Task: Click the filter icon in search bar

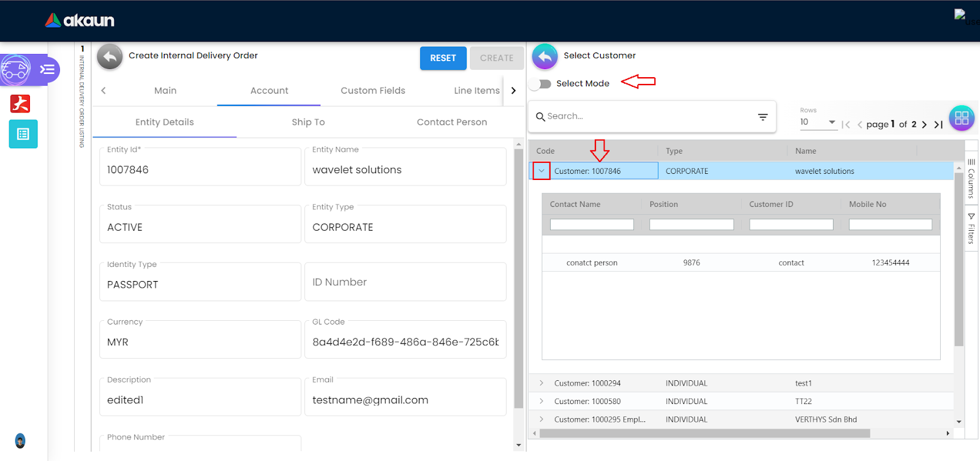Action: pos(763,116)
